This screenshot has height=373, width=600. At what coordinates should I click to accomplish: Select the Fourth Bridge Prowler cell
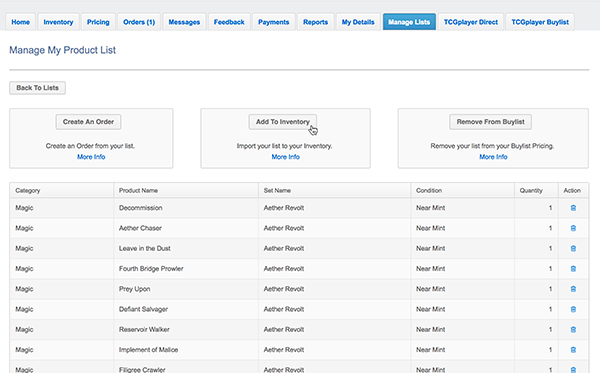tap(186, 269)
